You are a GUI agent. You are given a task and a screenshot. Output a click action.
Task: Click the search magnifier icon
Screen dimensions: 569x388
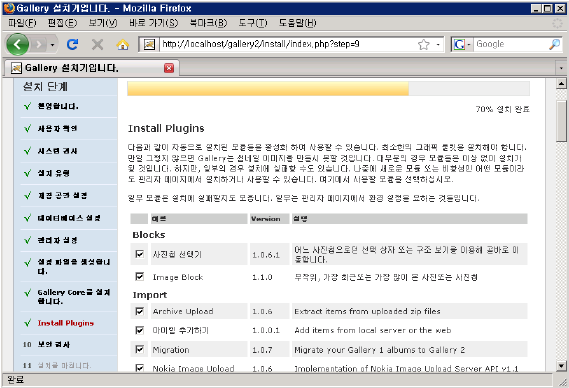(x=554, y=44)
